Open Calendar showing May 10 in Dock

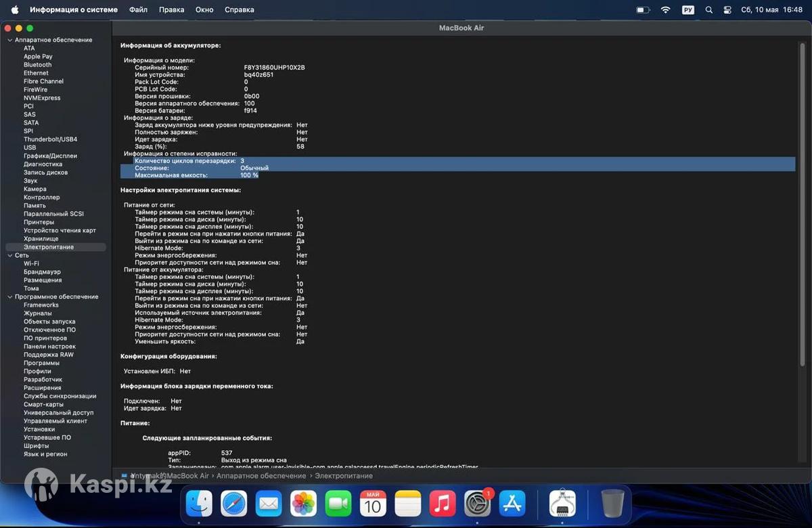coord(373,504)
